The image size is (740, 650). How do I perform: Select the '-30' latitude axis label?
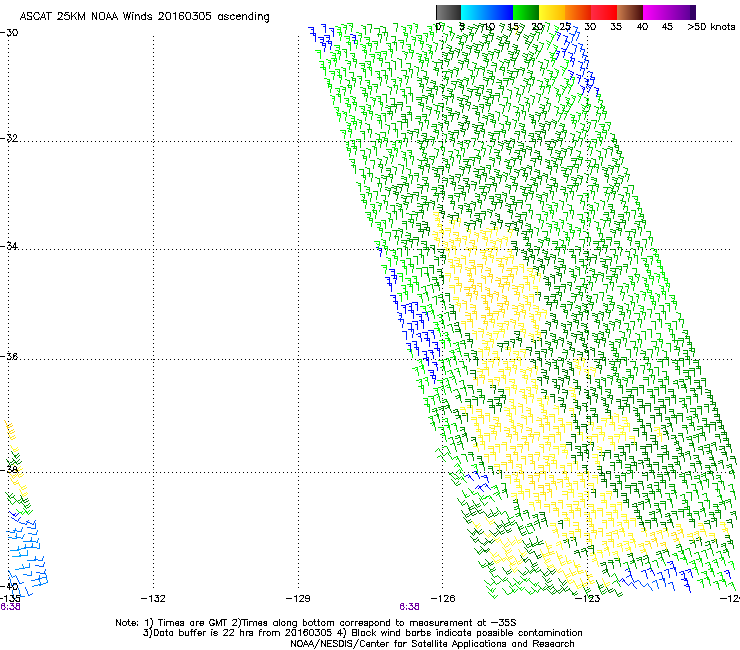pyautogui.click(x=9, y=33)
